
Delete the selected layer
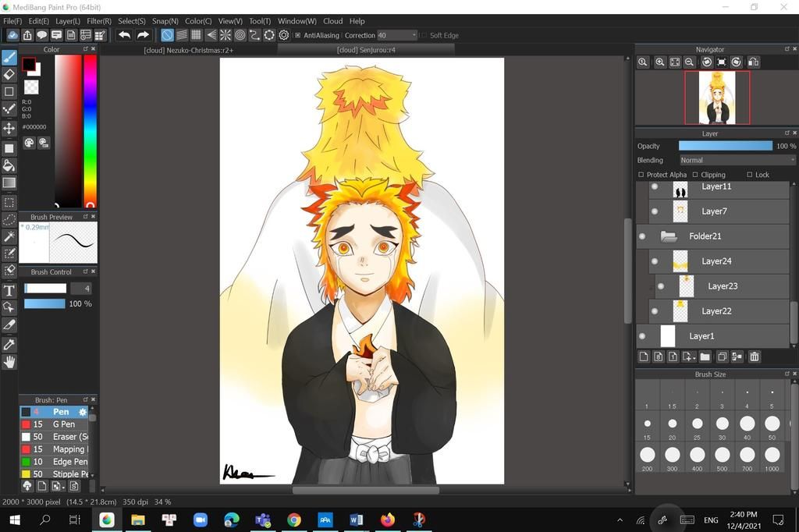click(x=755, y=356)
